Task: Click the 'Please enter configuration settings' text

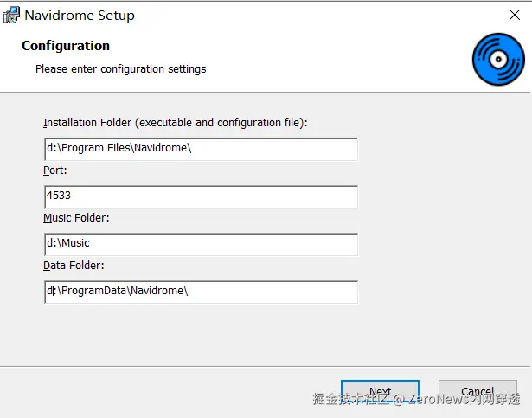Action: [x=120, y=68]
